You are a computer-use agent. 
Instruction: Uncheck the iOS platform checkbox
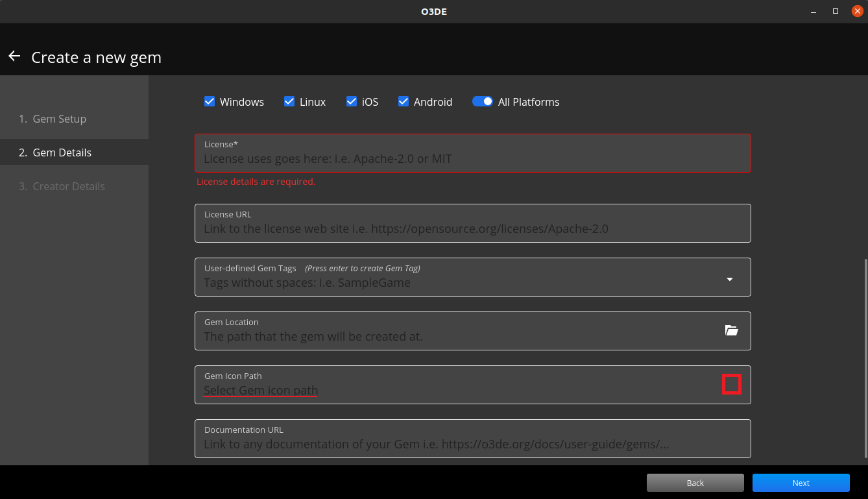351,101
